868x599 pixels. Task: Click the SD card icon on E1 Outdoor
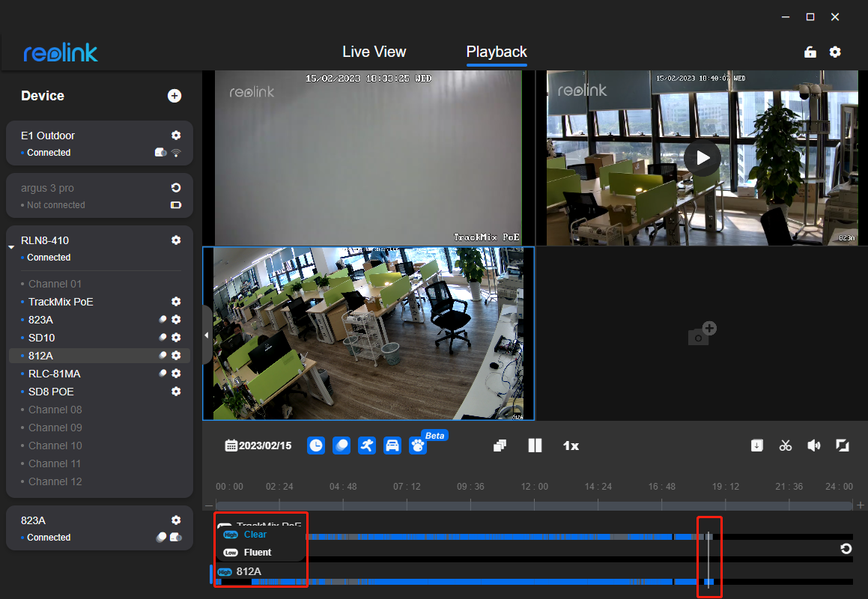point(160,152)
